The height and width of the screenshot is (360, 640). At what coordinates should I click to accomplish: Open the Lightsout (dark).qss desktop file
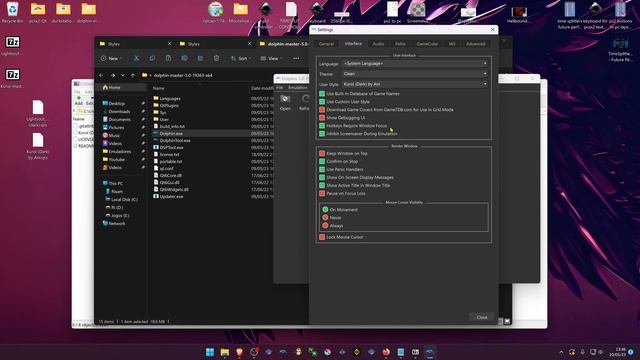[38, 113]
